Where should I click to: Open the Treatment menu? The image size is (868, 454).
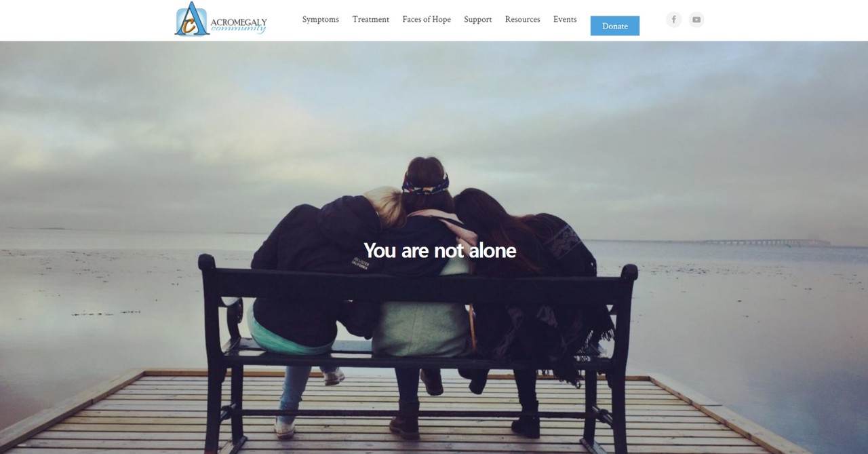coord(371,20)
